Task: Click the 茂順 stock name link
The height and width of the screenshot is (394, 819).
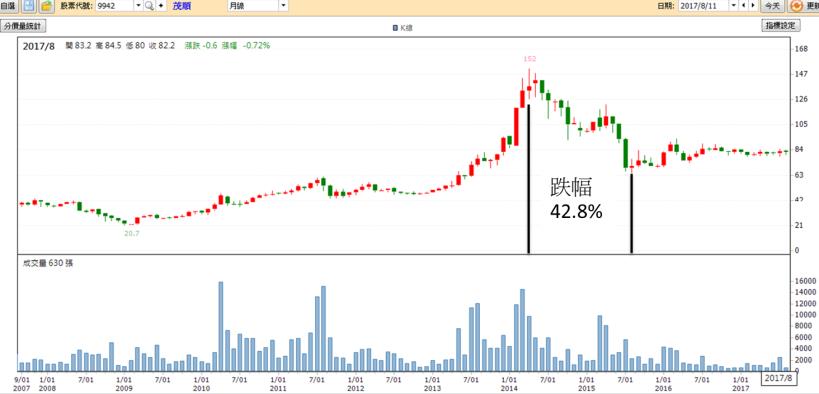Action: point(182,6)
